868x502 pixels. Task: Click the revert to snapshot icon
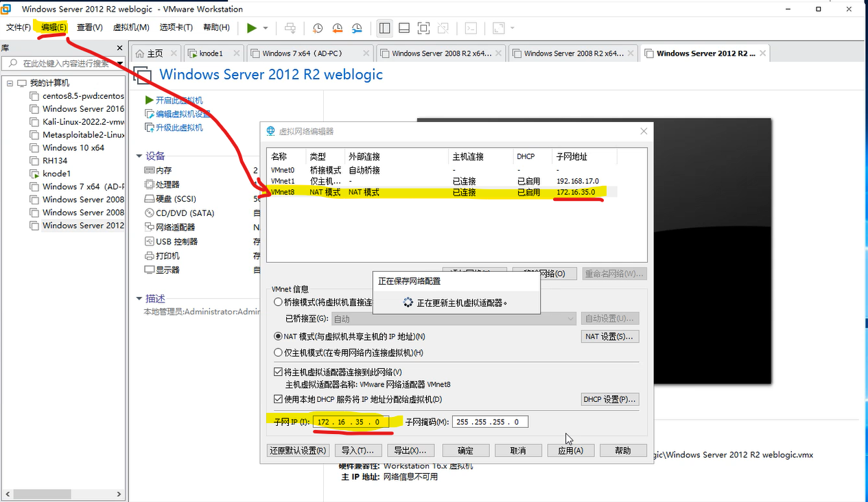click(x=338, y=28)
